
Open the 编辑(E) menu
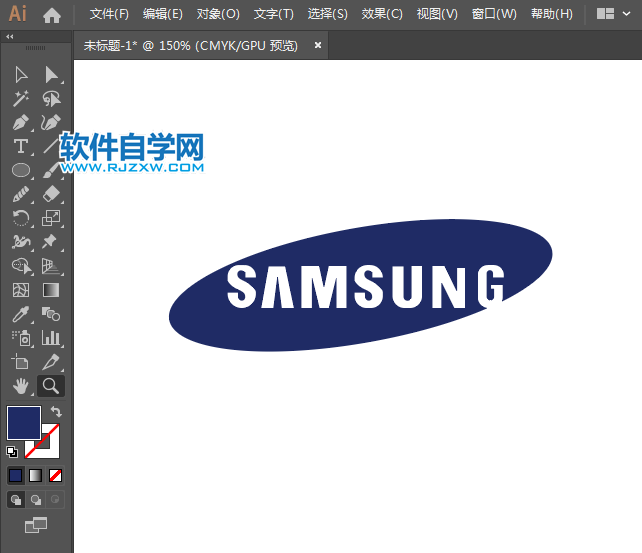point(163,14)
